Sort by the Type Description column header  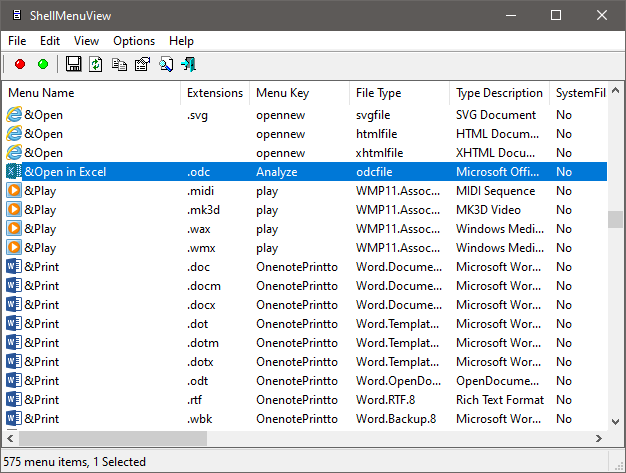(499, 93)
